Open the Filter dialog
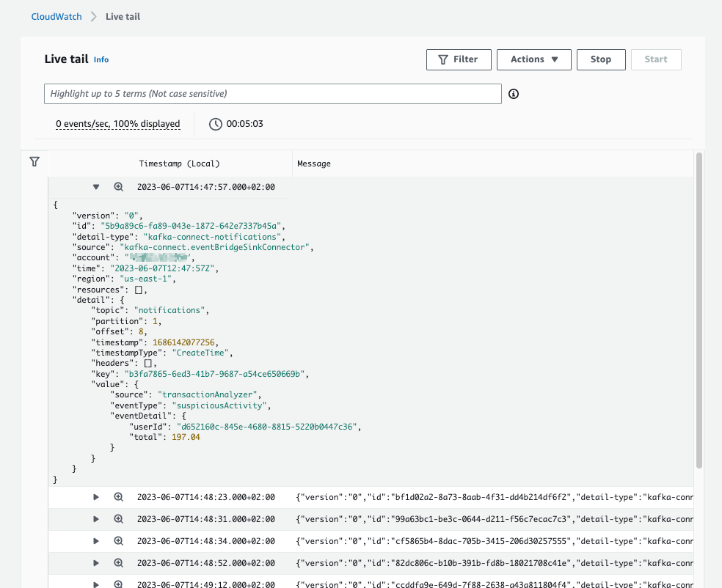The width and height of the screenshot is (722, 588). click(x=459, y=59)
